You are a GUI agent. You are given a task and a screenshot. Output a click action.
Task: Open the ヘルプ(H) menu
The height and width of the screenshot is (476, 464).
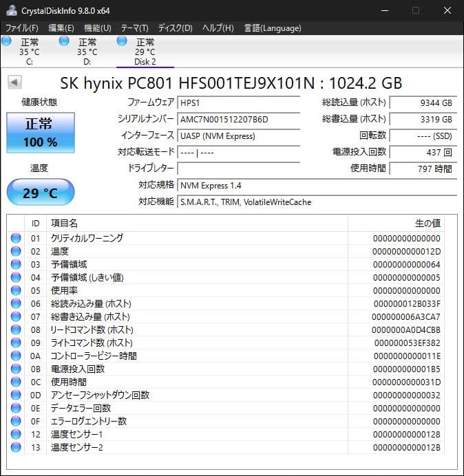click(218, 28)
